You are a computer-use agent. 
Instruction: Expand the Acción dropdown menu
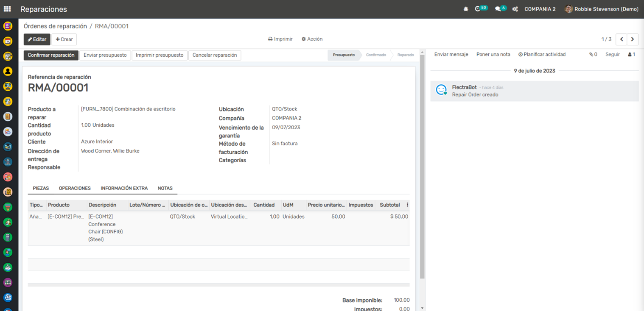pos(312,39)
